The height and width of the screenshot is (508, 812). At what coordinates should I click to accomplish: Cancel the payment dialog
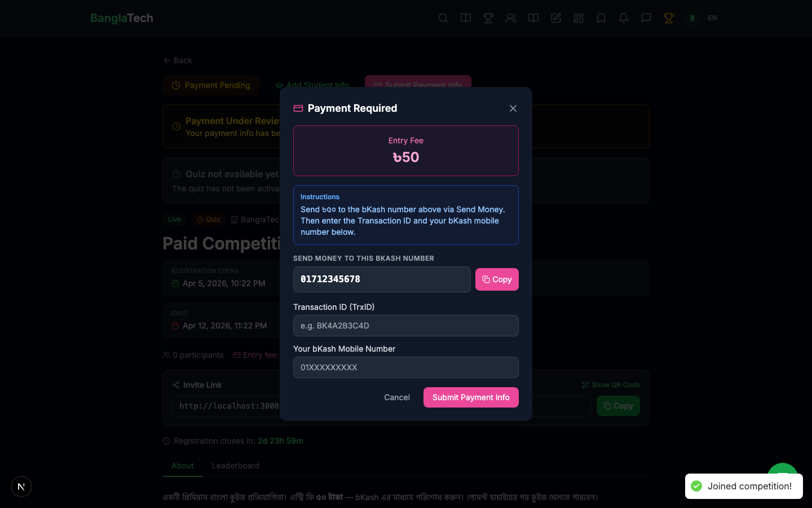click(396, 397)
